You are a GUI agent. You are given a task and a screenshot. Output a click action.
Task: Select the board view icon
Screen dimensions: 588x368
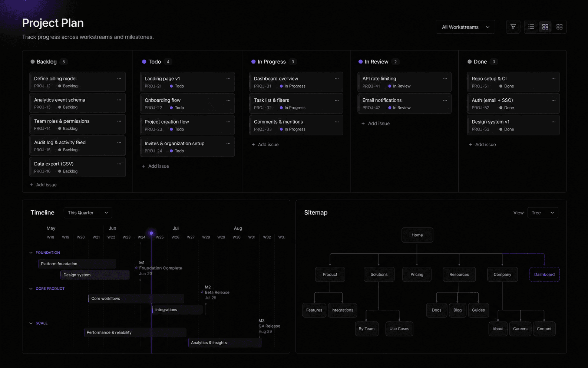545,27
